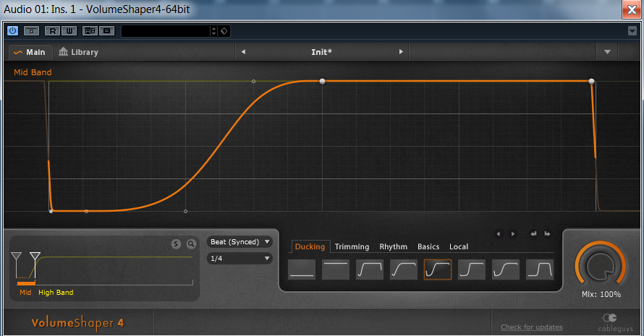Viewport: 644px width, 336px height.
Task: Toggle the plugin power bypass button
Action: pos(13,31)
